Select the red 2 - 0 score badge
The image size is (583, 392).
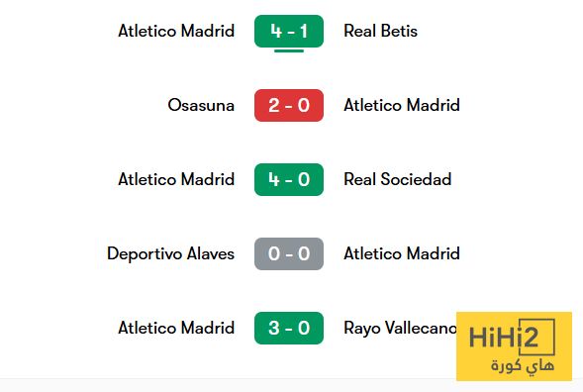pyautogui.click(x=289, y=105)
